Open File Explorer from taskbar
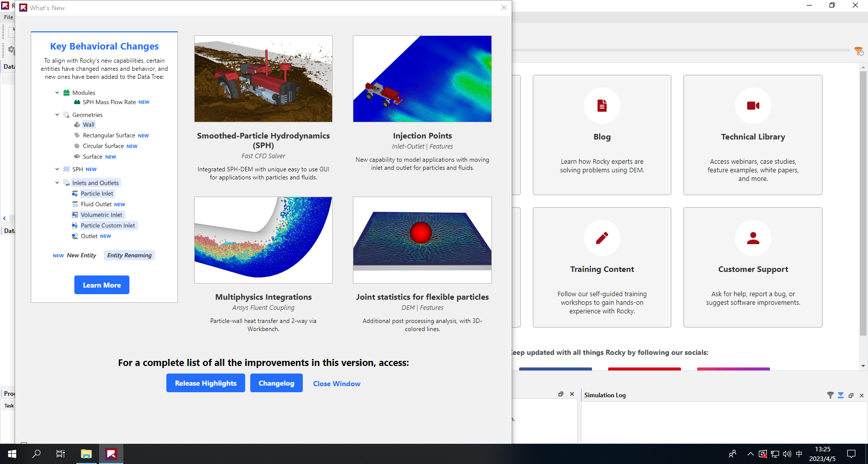Screen dimensions: 868x464 pyautogui.click(x=86, y=454)
